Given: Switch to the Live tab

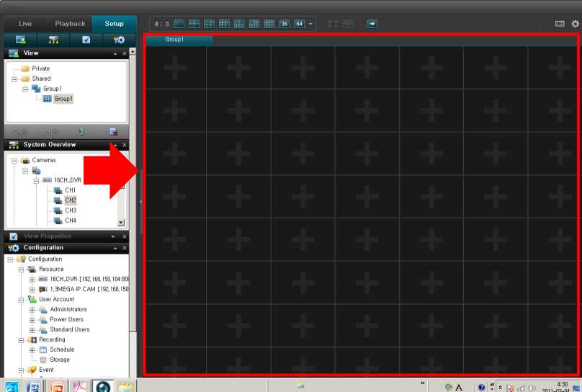Looking at the screenshot, I should 25,24.
